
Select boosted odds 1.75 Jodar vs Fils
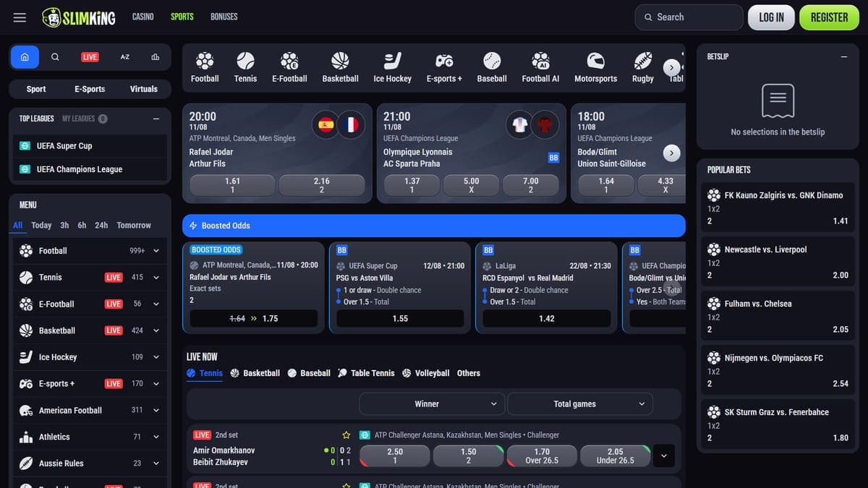point(254,318)
